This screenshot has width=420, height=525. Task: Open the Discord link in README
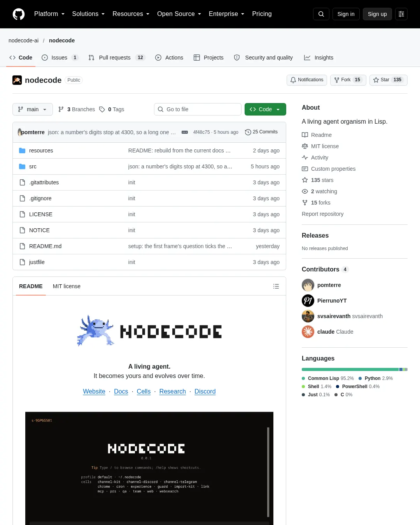point(205,392)
